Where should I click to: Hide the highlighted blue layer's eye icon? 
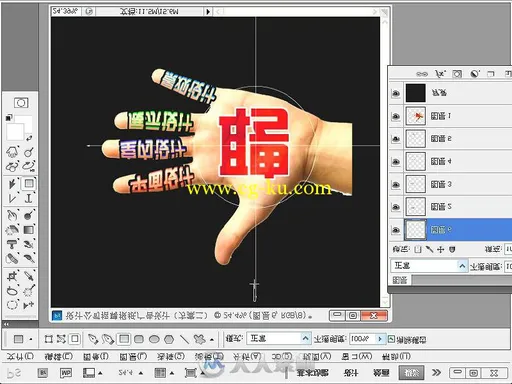[x=396, y=230]
